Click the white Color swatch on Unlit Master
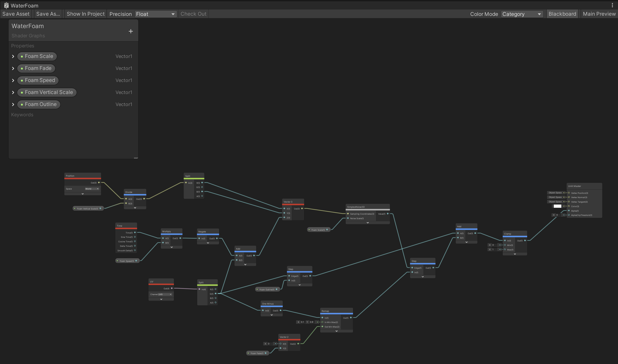Viewport: 618px width, 364px height. tap(557, 206)
